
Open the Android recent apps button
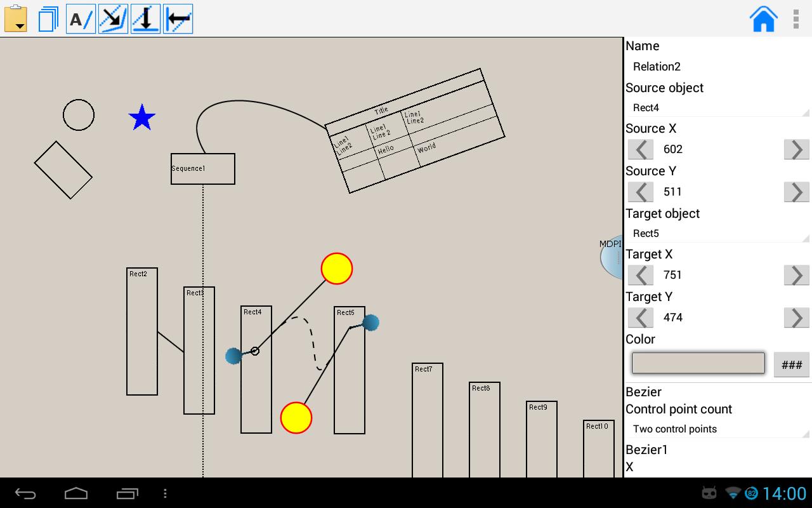click(126, 492)
